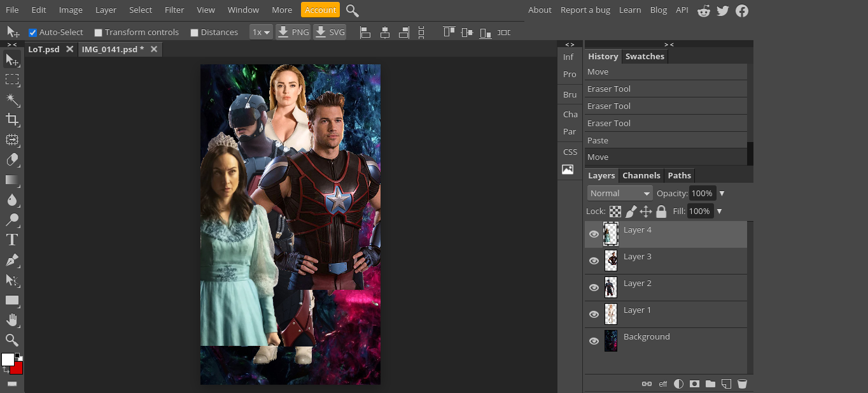
Task: Collapse the left toolbar arrows
Action: pyautogui.click(x=12, y=45)
